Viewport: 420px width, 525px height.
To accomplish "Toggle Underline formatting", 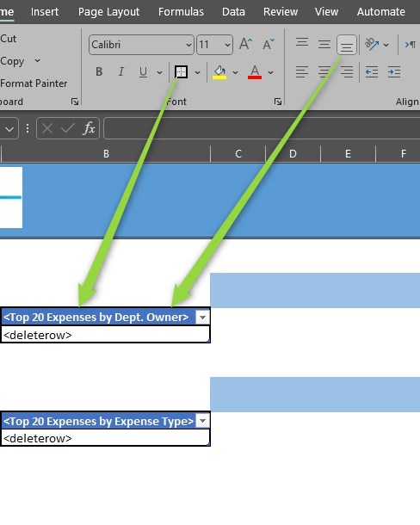I will coord(143,71).
